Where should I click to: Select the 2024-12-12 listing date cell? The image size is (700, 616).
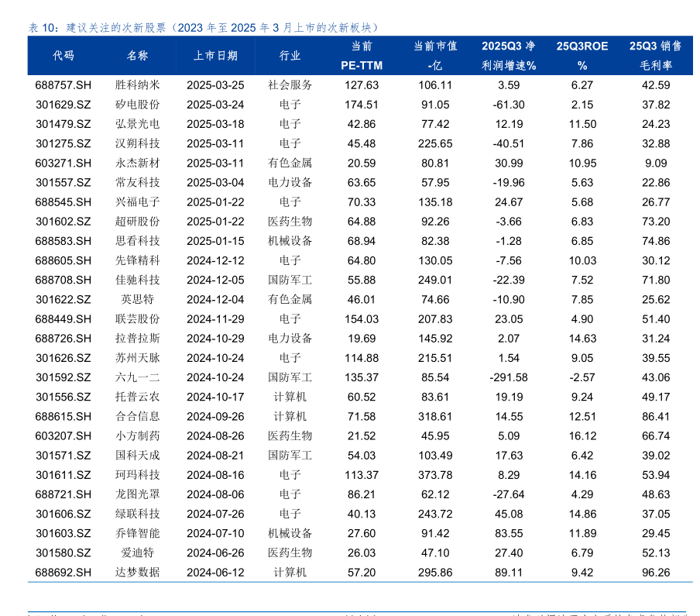(215, 260)
